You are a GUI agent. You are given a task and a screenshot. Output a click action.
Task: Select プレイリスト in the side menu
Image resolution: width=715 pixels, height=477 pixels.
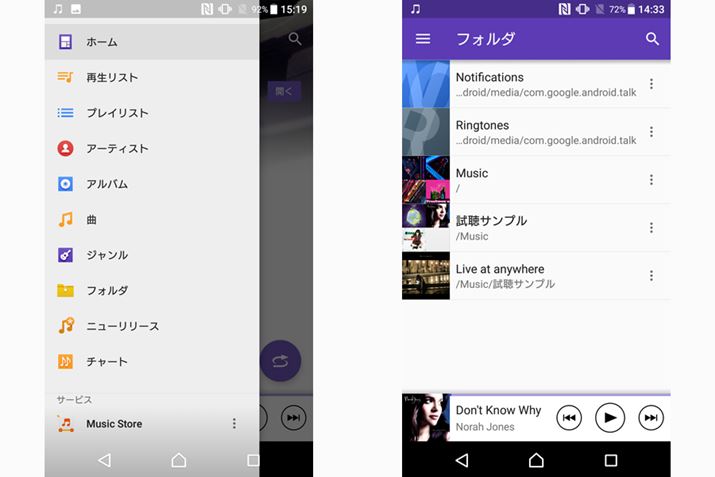tap(152, 113)
